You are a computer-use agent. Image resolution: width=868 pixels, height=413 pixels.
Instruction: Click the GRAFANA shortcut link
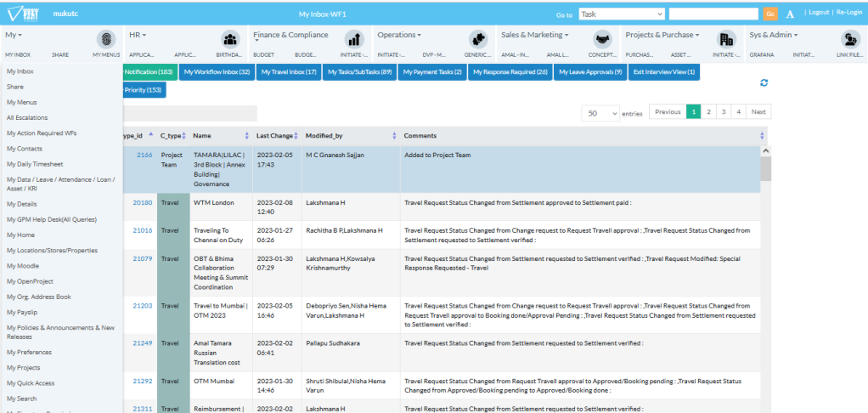tap(762, 54)
